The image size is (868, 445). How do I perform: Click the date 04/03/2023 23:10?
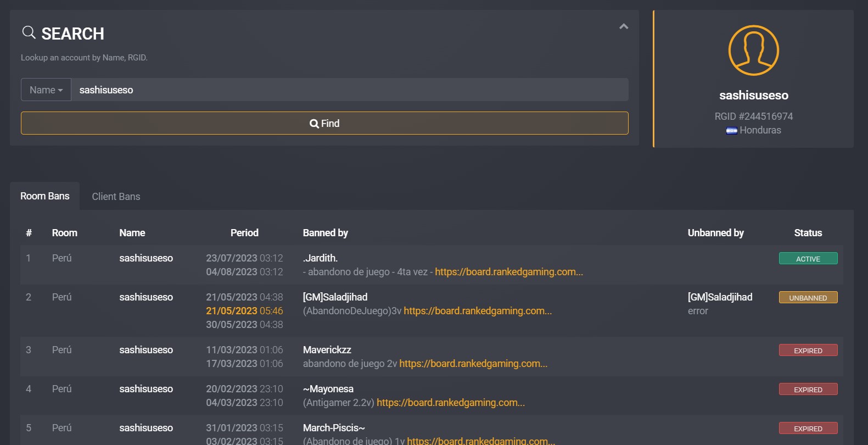pyautogui.click(x=244, y=403)
